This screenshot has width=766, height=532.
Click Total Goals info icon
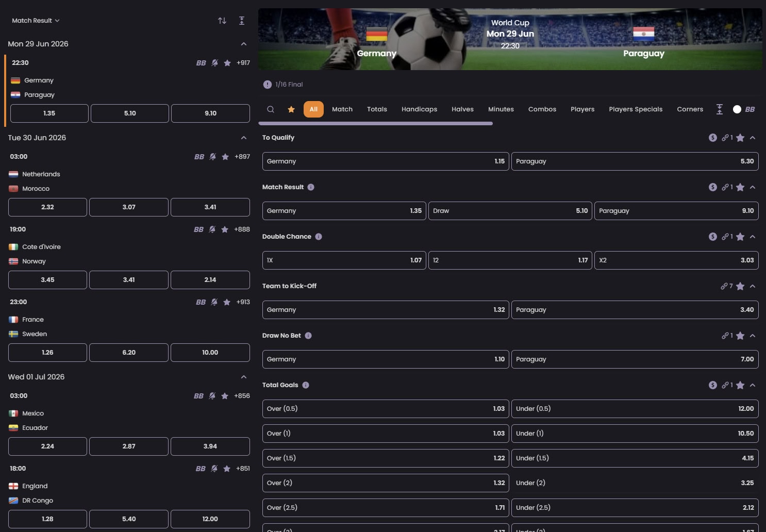pos(306,385)
